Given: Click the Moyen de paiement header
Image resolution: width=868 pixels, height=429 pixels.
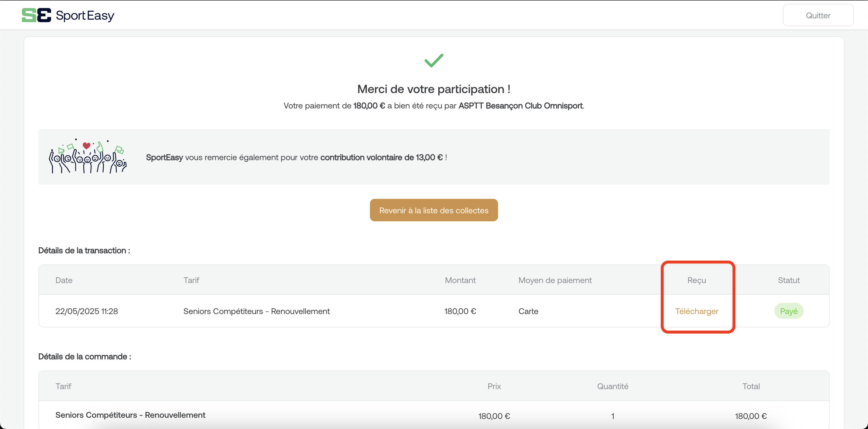Looking at the screenshot, I should [555, 280].
